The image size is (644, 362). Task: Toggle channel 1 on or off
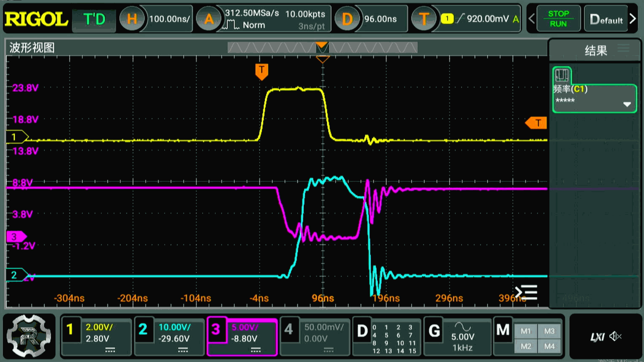[x=70, y=329]
